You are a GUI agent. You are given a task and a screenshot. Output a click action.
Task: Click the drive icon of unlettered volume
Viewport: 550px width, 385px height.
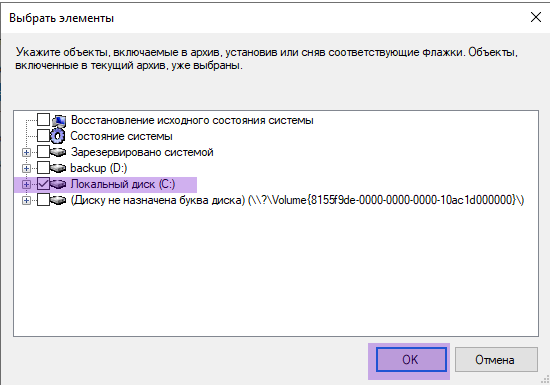pyautogui.click(x=58, y=200)
